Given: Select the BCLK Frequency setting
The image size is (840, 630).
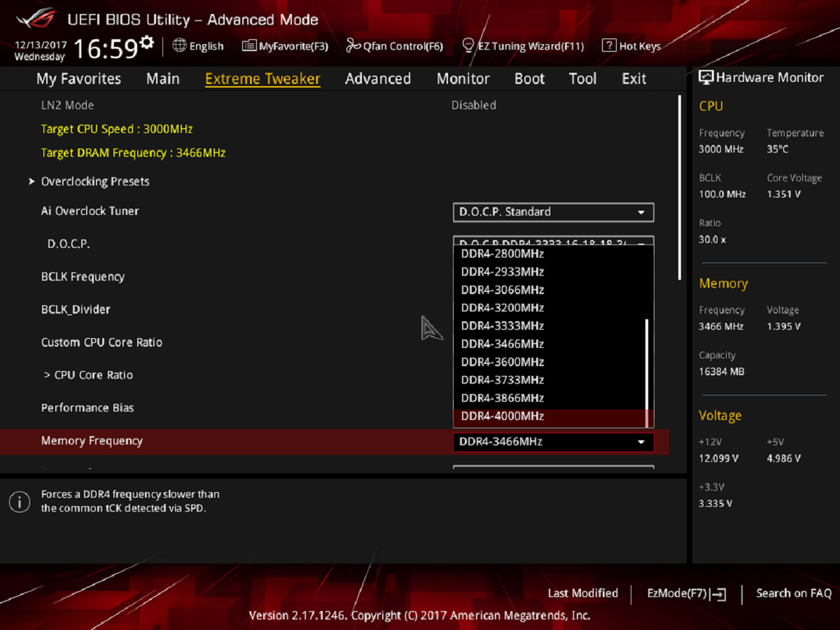Looking at the screenshot, I should (83, 276).
